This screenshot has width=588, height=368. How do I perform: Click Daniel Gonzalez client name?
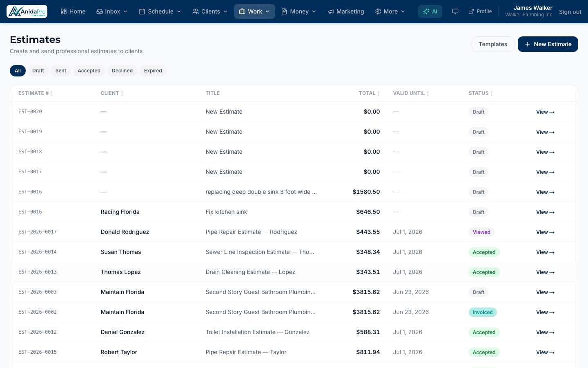(122, 332)
